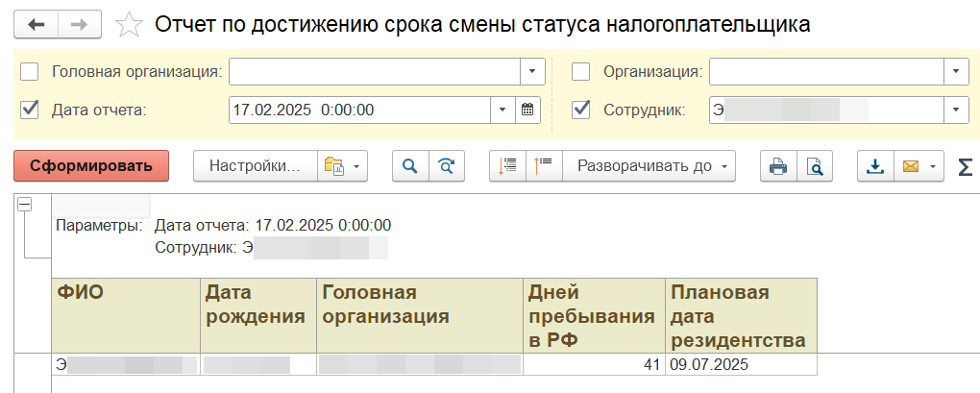The image size is (980, 393).
Task: Open calendar picker for Дата отчета
Action: tap(528, 110)
